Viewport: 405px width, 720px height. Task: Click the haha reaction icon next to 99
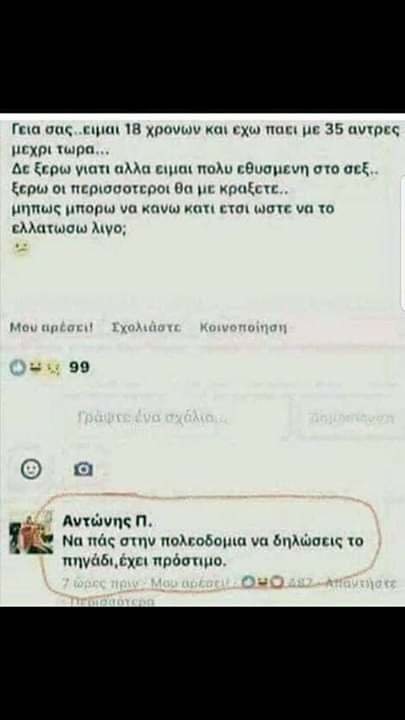click(36, 367)
